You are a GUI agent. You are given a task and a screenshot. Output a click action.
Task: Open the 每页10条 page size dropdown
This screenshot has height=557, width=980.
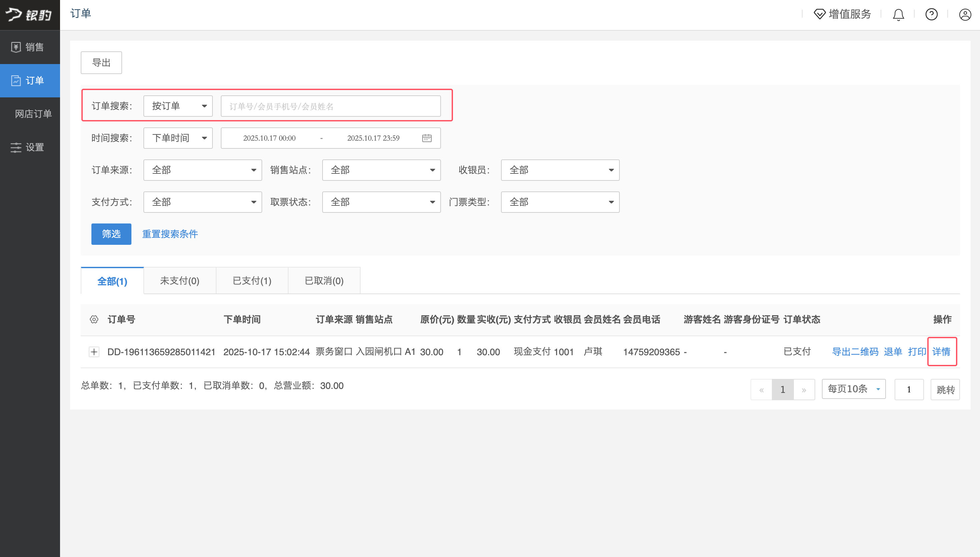pos(853,389)
